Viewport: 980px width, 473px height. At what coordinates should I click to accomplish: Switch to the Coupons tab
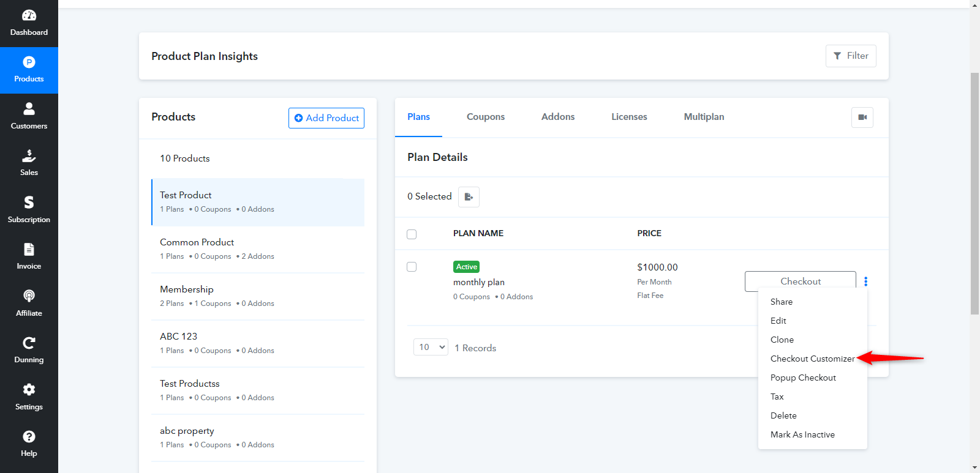[x=486, y=117]
